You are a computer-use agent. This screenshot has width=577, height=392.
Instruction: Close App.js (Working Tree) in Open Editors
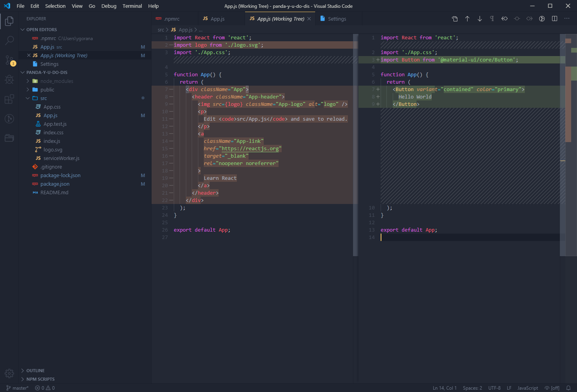(x=29, y=55)
